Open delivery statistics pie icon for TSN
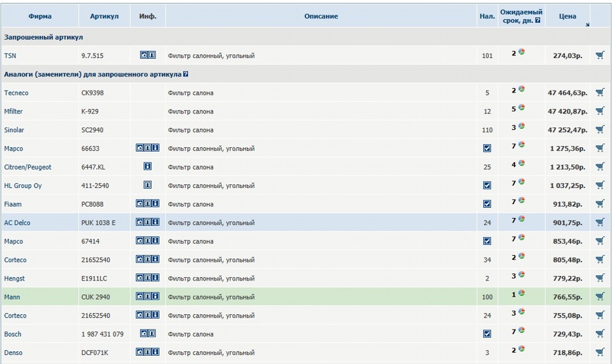 tap(521, 52)
